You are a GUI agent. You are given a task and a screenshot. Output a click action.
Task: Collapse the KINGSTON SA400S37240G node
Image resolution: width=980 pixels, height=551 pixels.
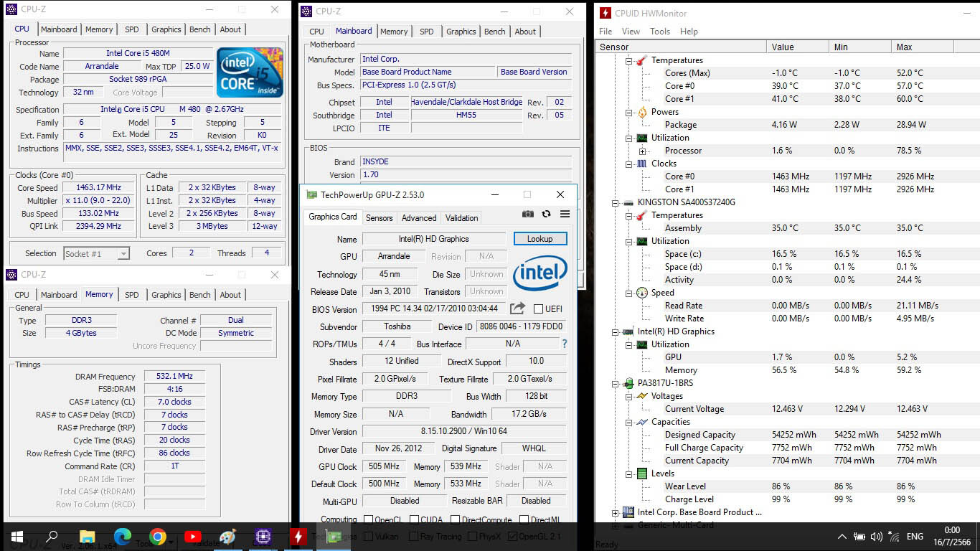point(615,202)
